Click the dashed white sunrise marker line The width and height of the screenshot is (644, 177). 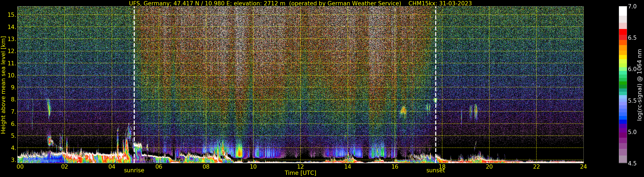tap(134, 85)
